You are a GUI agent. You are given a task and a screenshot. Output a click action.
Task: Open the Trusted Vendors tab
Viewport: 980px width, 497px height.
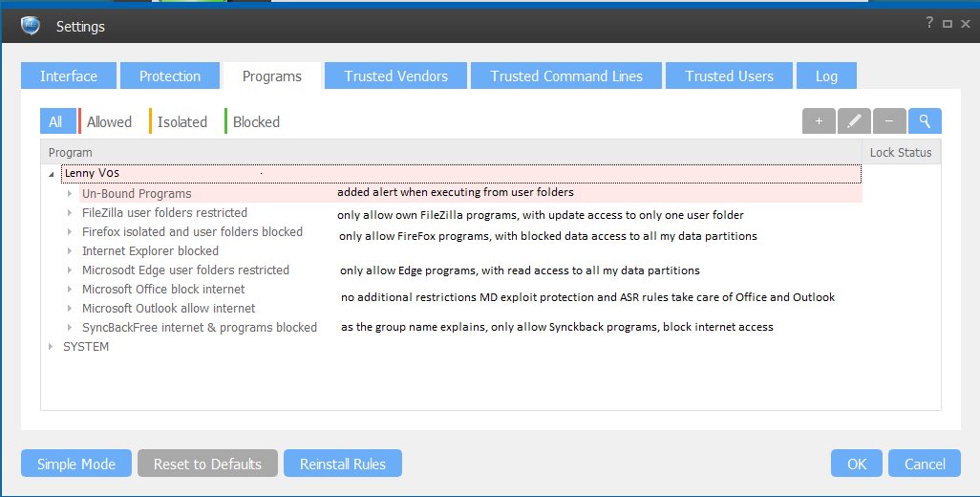[x=395, y=76]
